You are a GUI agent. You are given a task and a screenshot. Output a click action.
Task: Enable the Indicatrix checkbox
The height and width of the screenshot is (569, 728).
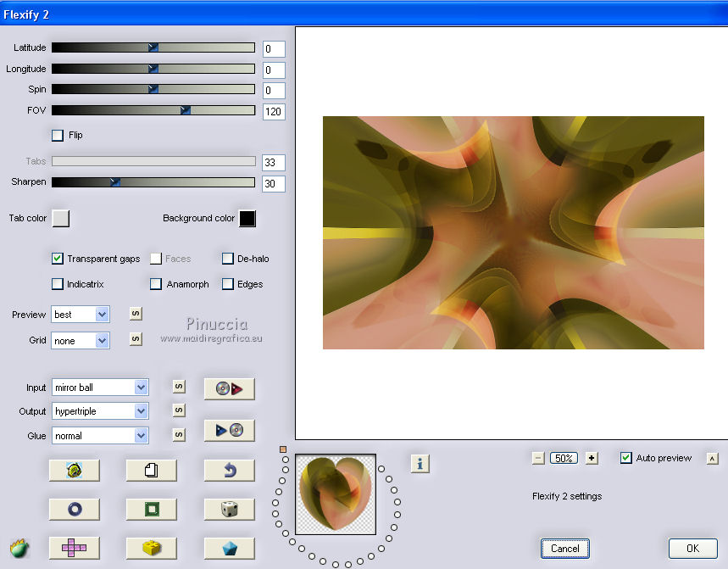click(58, 284)
